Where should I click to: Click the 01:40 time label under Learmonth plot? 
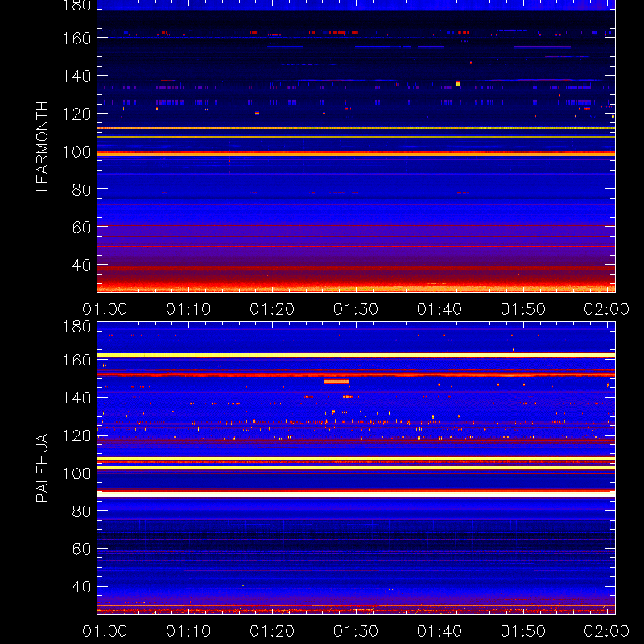tap(440, 309)
